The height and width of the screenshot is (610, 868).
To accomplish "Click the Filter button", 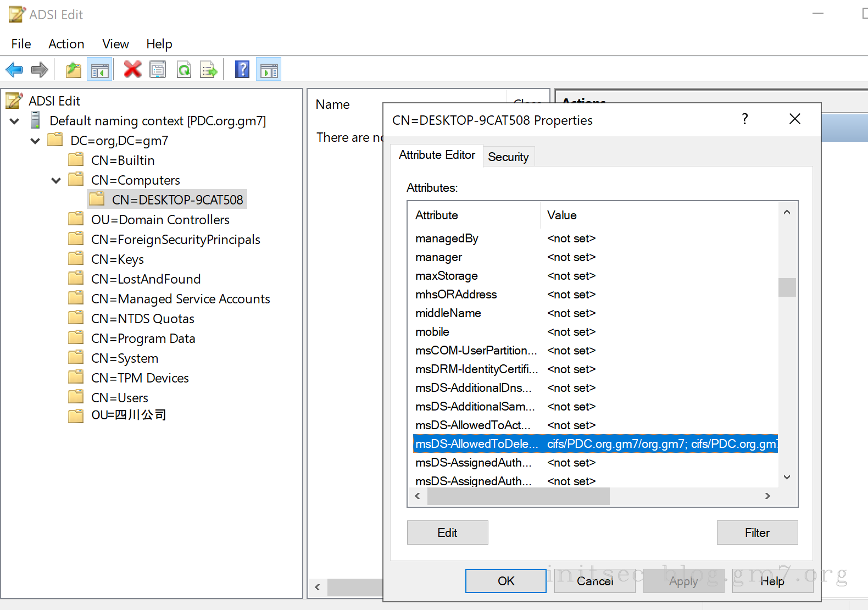I will click(757, 533).
